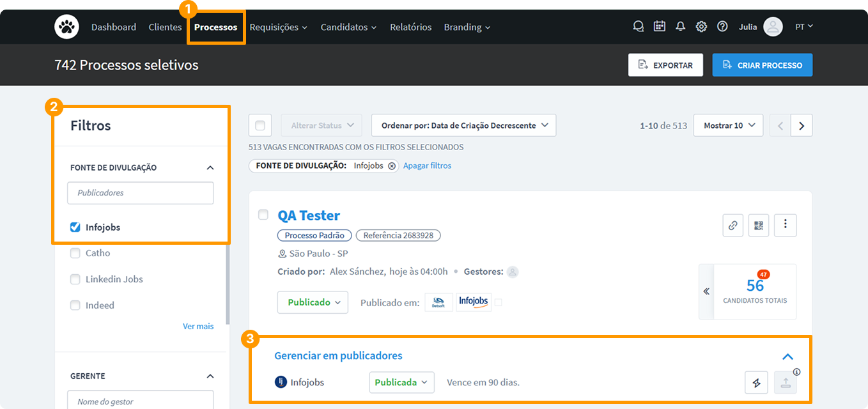Click the Criar Processo button
The image size is (868, 409).
coord(762,65)
